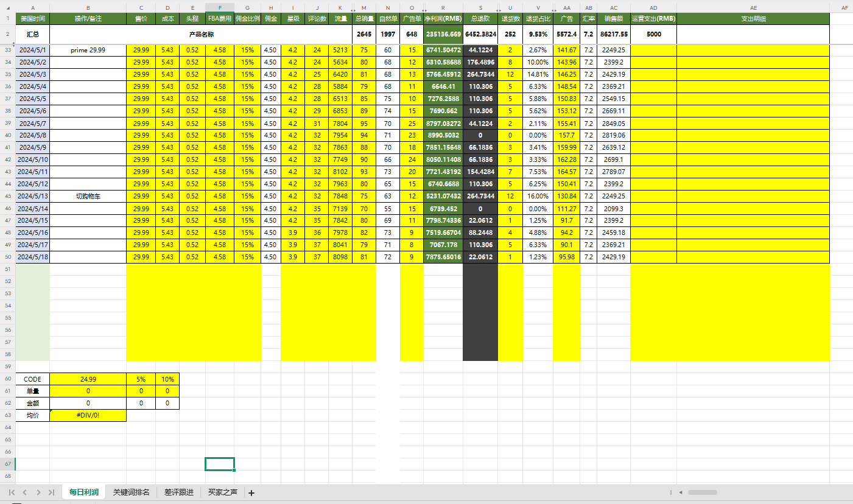Viewport: 853px width, 504px height.
Task: Select the 切购物车 note cell
Action: coord(88,196)
